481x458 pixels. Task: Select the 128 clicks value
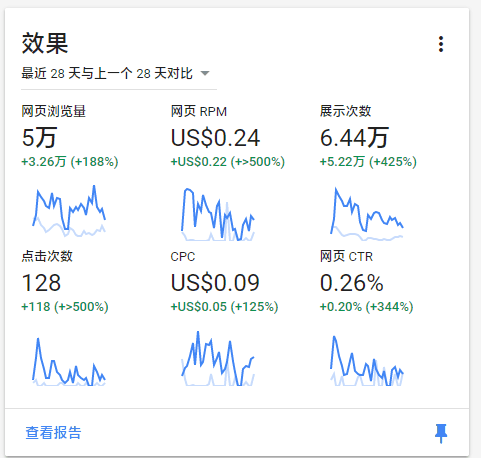[x=41, y=283]
